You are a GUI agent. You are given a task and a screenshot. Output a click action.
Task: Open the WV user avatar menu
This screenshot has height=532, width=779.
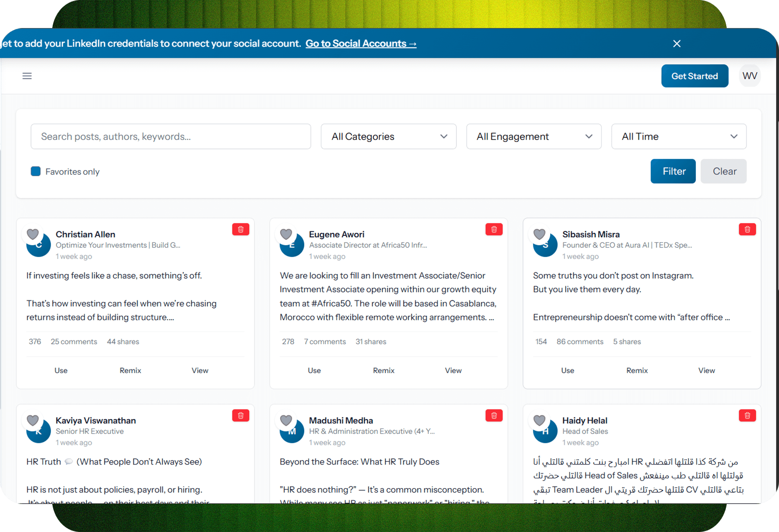(749, 76)
